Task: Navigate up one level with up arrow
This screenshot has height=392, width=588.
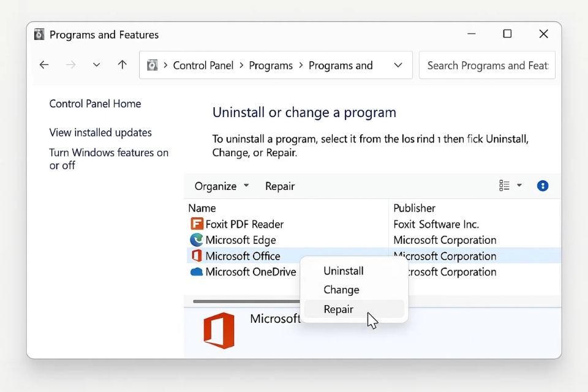Action: 123,65
